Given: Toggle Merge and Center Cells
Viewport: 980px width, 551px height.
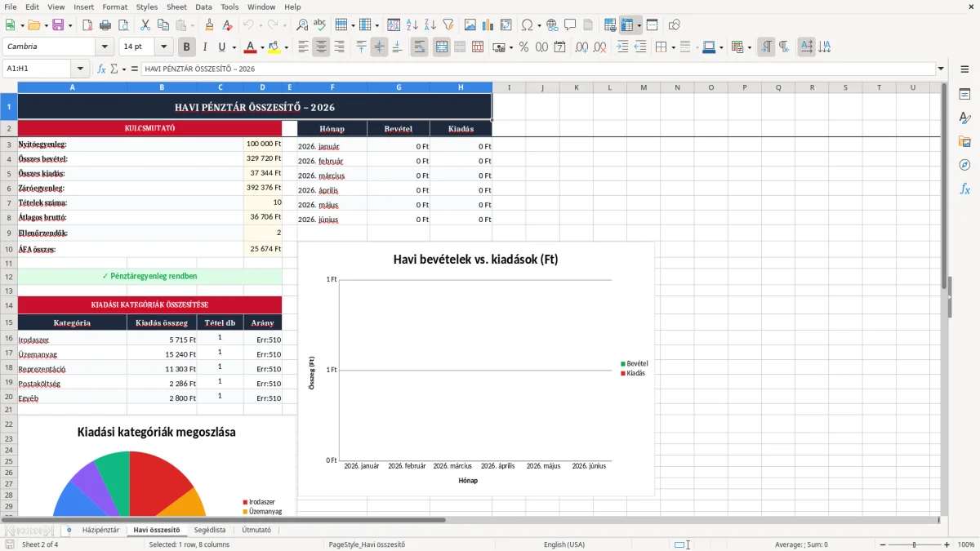Looking at the screenshot, I should [442, 47].
